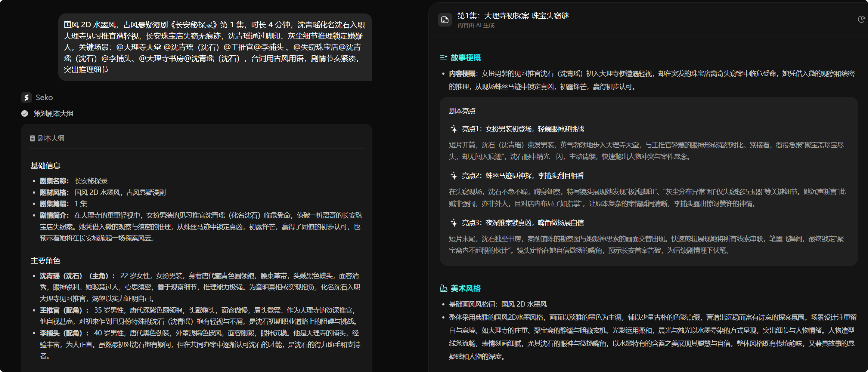The height and width of the screenshot is (372, 868).
Task: Click the palette icon beside 美术风格
Action: (443, 288)
